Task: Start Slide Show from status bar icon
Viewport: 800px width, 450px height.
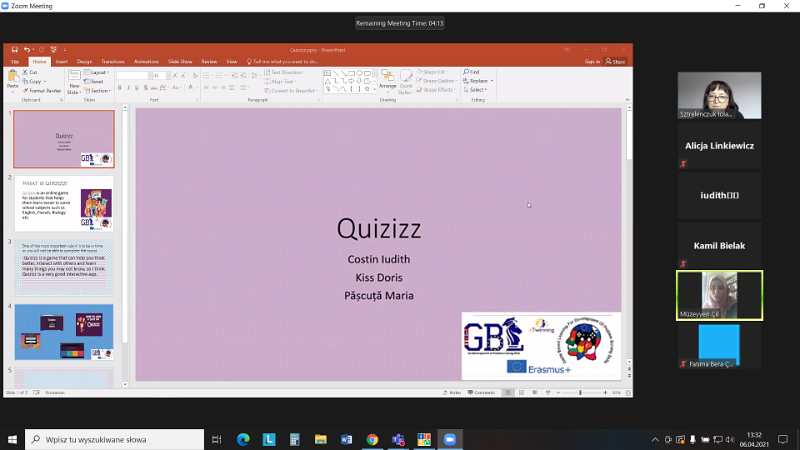Action: click(548, 393)
